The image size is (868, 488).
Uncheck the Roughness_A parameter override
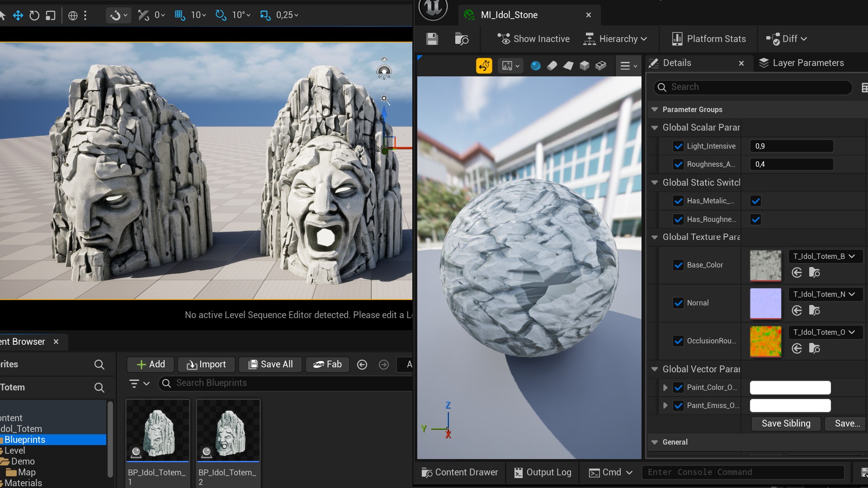678,164
